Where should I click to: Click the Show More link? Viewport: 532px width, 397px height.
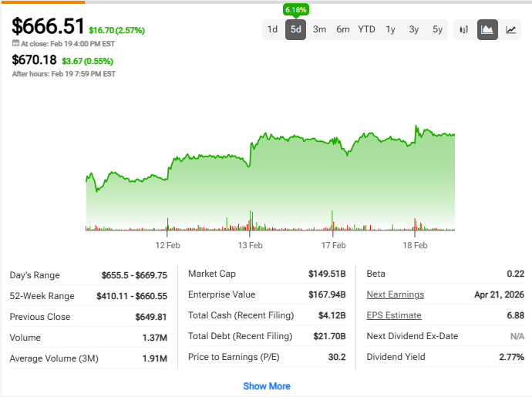tap(267, 386)
